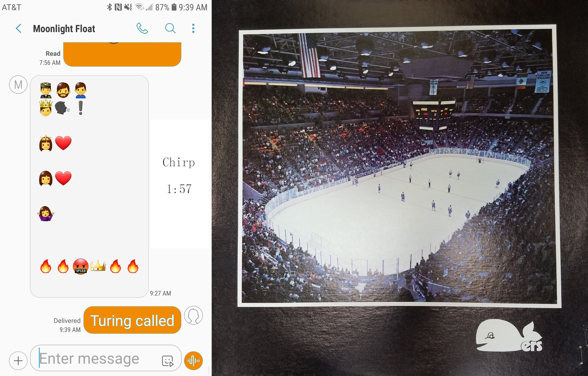This screenshot has height=376, width=588.
Task: Click the hockey arena photo
Action: 399,166
